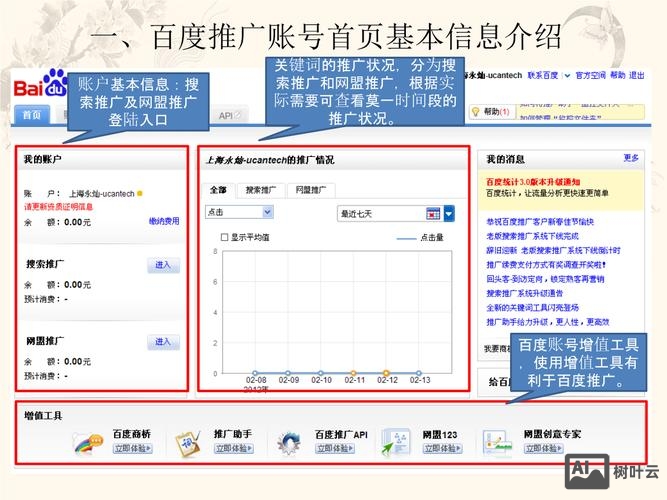Open 老版搜索推广系统下线完成 message
667x500 pixels.
[x=533, y=236]
